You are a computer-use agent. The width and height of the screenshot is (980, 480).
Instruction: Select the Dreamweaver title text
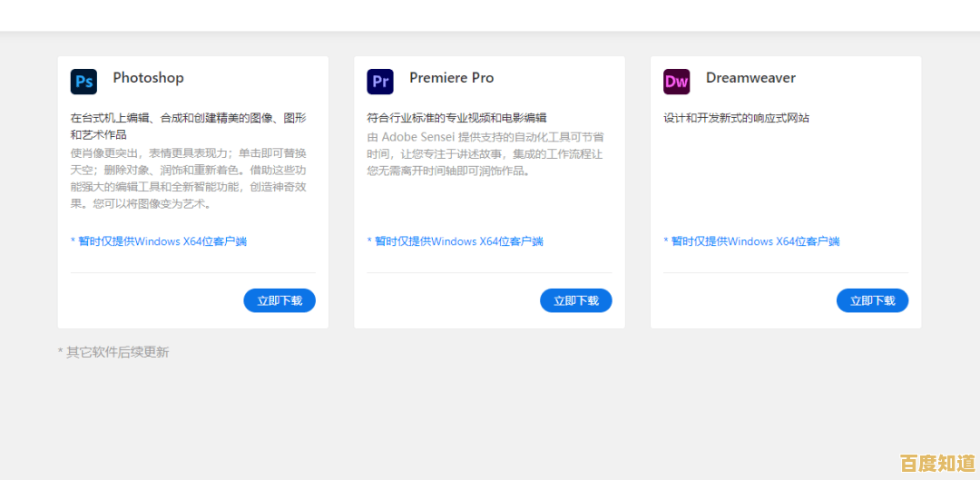[750, 78]
